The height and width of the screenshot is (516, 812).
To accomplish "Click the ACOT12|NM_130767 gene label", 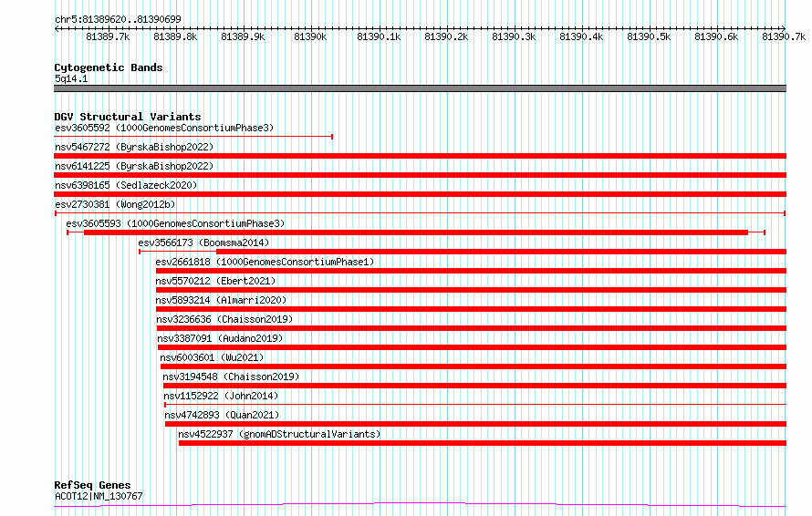I will tap(99, 496).
